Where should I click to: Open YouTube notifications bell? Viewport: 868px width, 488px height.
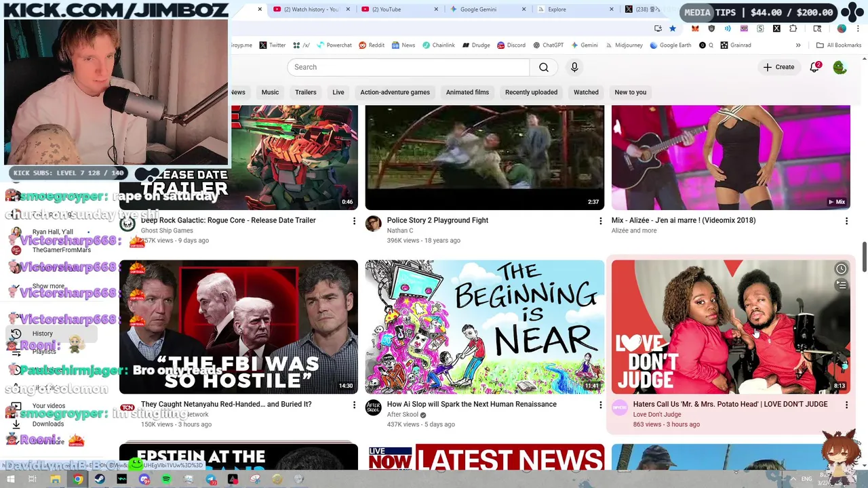[x=814, y=67]
